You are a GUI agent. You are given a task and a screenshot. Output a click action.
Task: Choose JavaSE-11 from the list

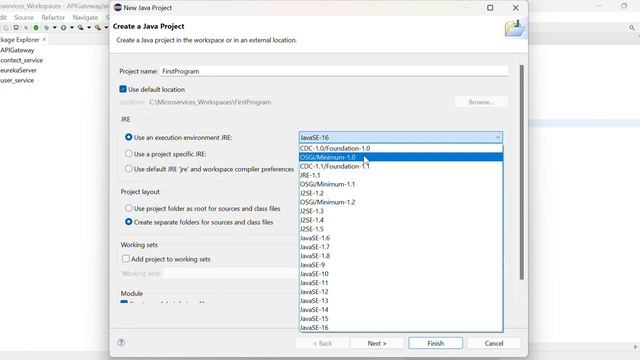[401, 283]
